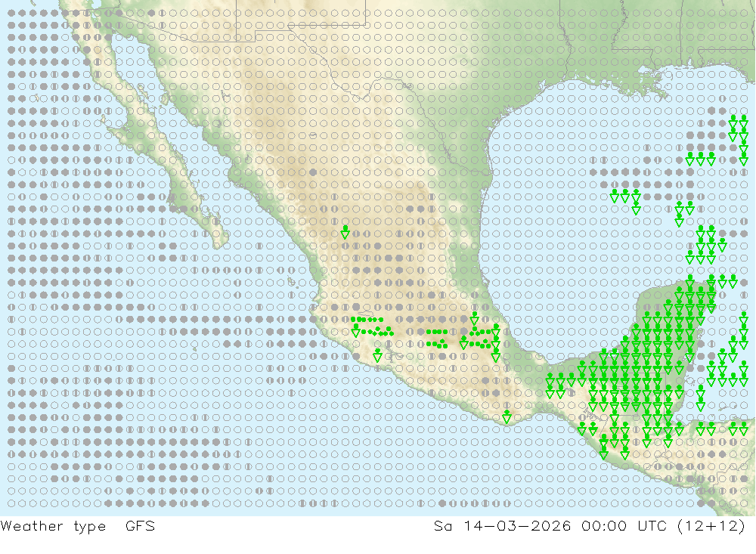Click the 'Sa 14-03-2026 00:00 UTC (12+12)' timestamp
Viewport: 756px width, 554px height.
click(x=590, y=526)
